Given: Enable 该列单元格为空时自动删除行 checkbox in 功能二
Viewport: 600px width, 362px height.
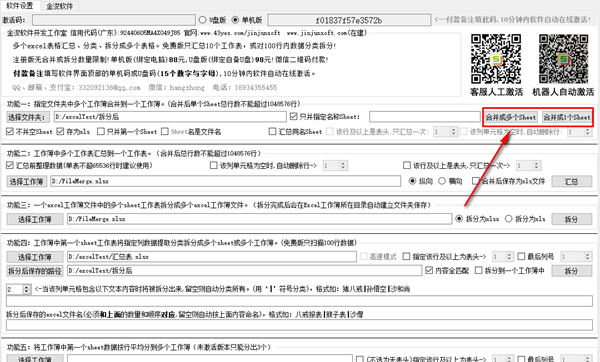Looking at the screenshot, I should click(214, 165).
